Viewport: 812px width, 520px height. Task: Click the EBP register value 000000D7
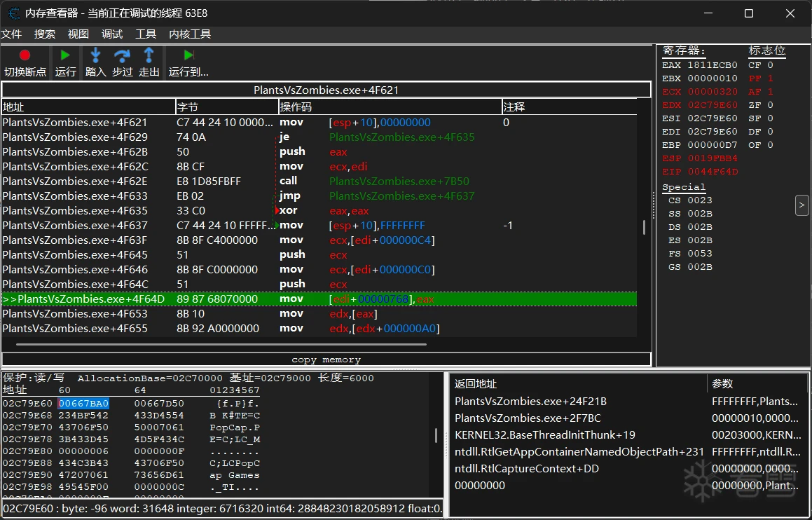point(713,145)
